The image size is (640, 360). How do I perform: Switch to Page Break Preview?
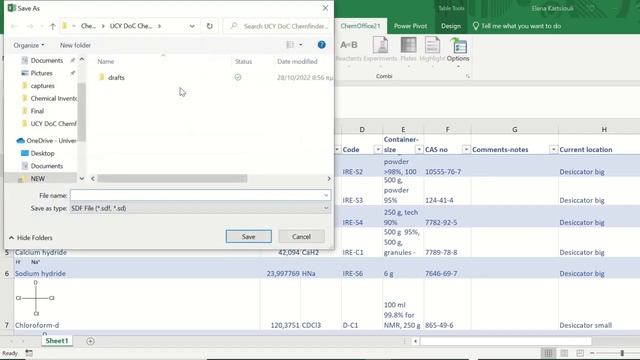click(x=580, y=353)
